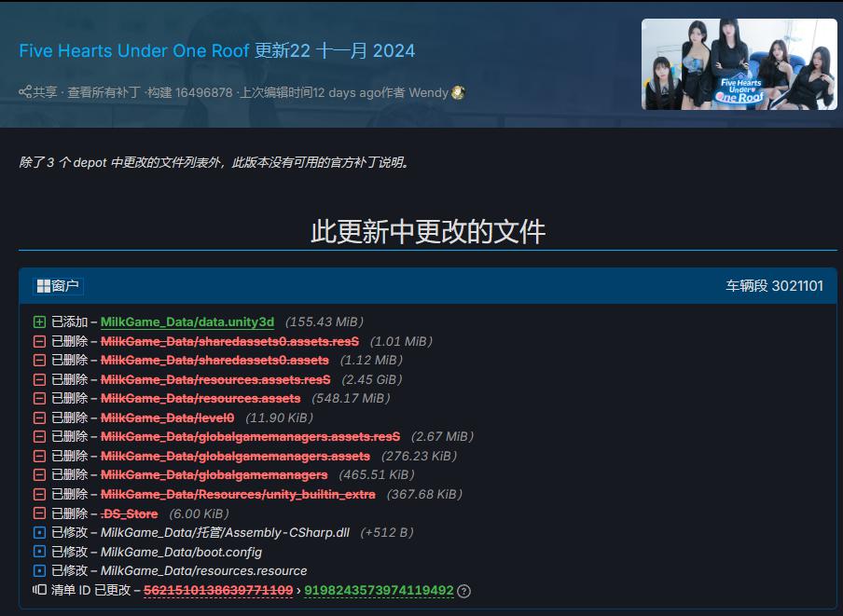Click the share icon beside 共享
The height and width of the screenshot is (616, 843).
pyautogui.click(x=25, y=92)
